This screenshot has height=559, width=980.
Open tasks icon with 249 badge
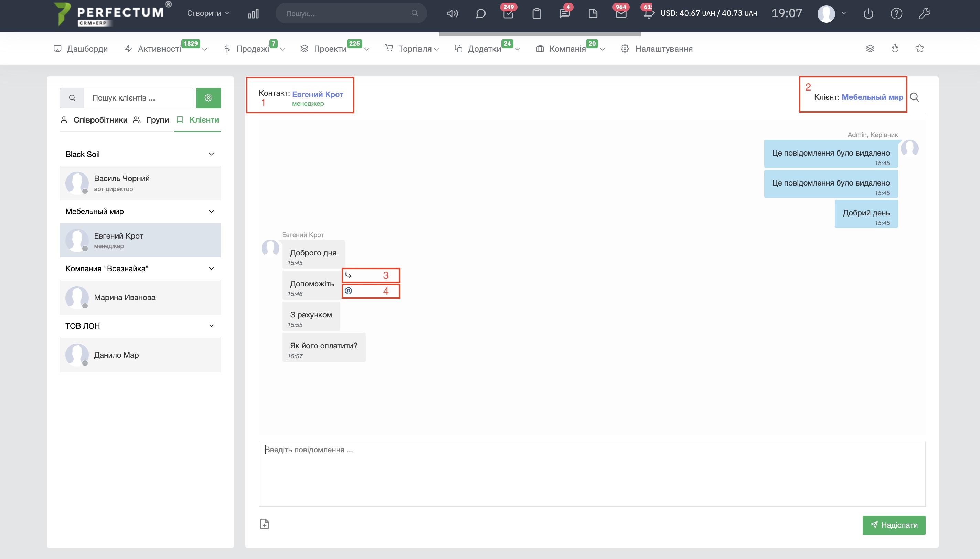[x=509, y=14]
